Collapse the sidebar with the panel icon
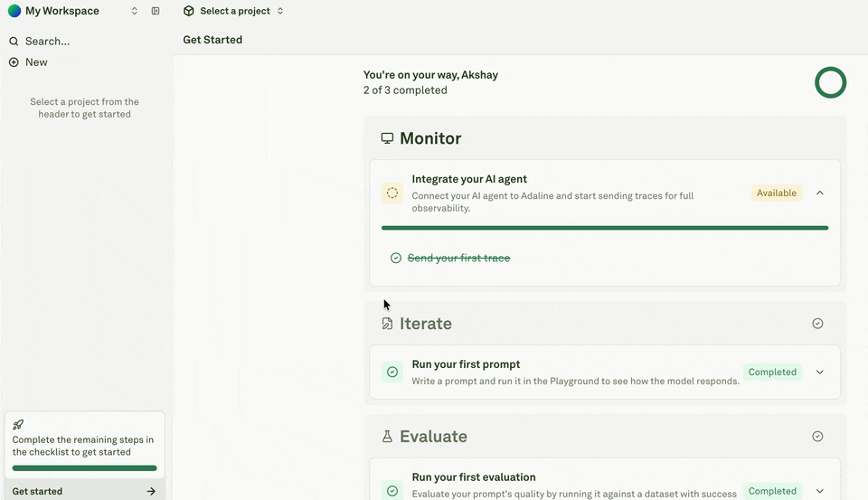The width and height of the screenshot is (868, 500). (156, 11)
